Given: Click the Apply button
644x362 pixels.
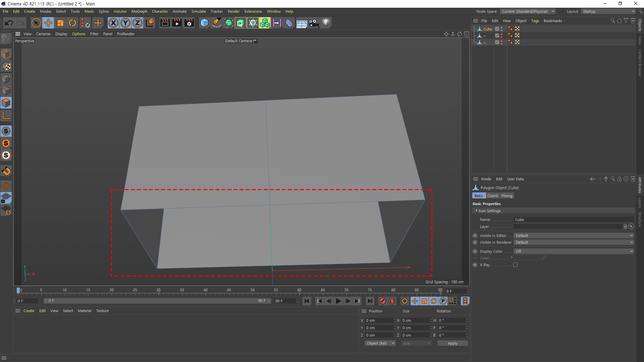Looking at the screenshot, I should pos(452,343).
